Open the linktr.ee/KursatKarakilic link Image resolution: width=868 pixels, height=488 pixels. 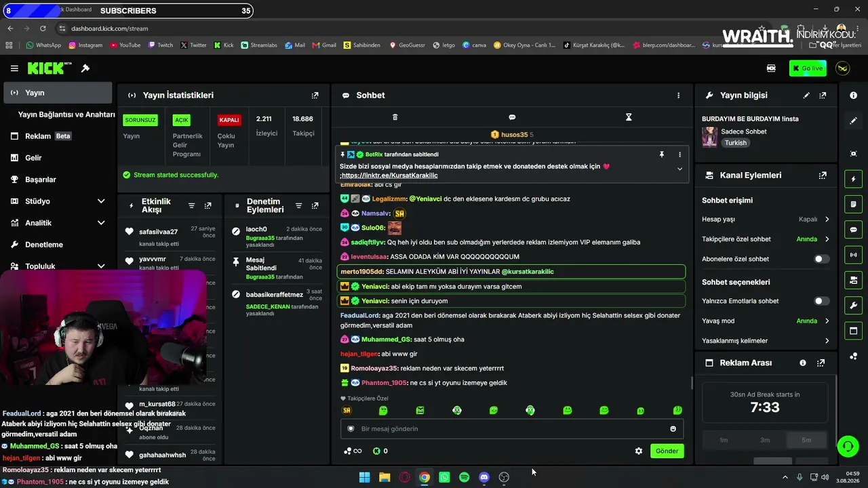tap(390, 176)
